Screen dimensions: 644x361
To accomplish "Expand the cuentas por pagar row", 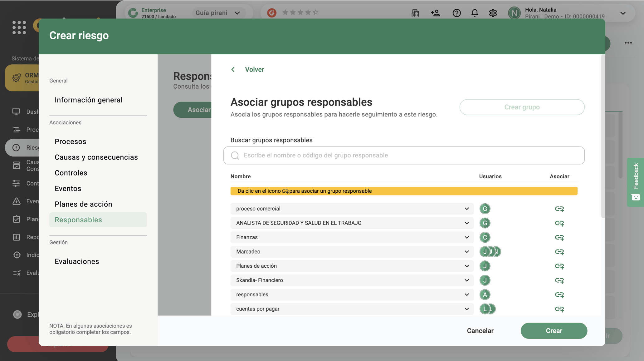I will click(x=466, y=309).
